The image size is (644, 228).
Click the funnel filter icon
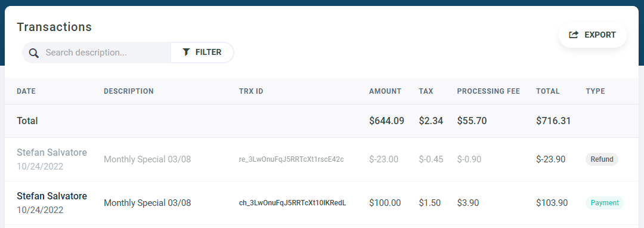[186, 52]
